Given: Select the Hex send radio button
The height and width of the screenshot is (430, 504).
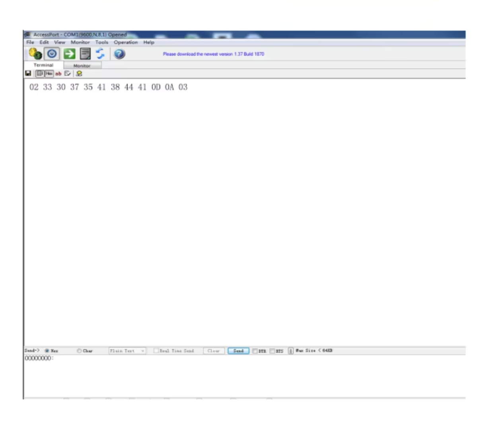Looking at the screenshot, I should point(47,351).
